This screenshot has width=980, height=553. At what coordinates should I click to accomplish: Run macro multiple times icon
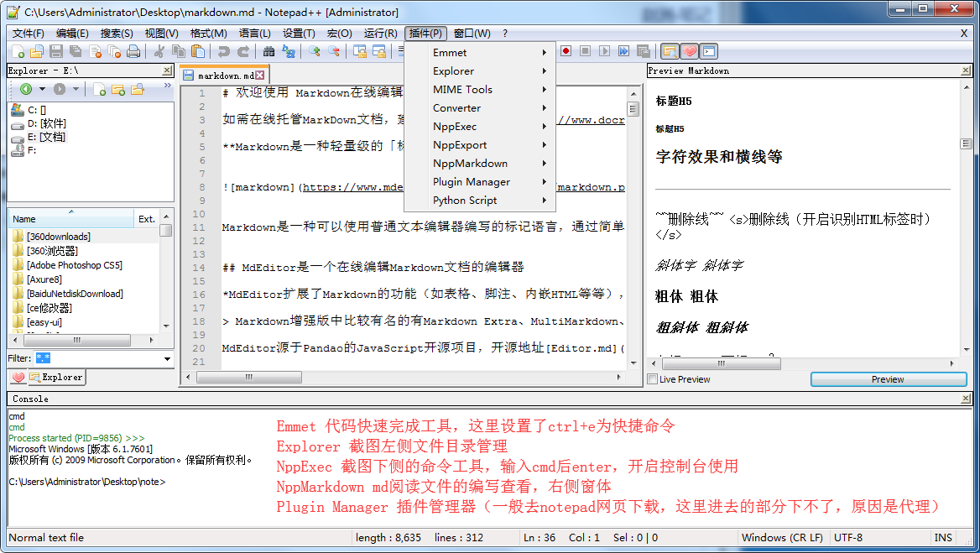623,51
